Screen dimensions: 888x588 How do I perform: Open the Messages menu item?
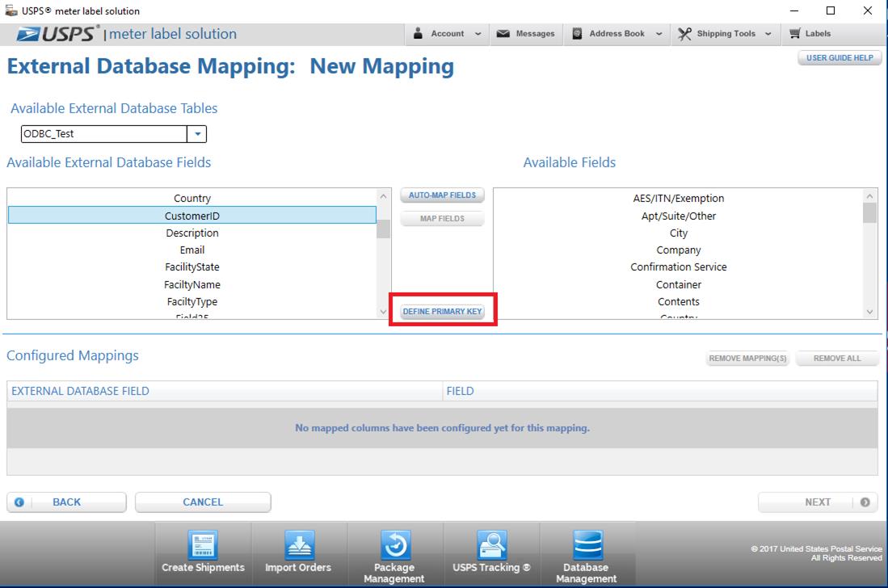pyautogui.click(x=526, y=34)
